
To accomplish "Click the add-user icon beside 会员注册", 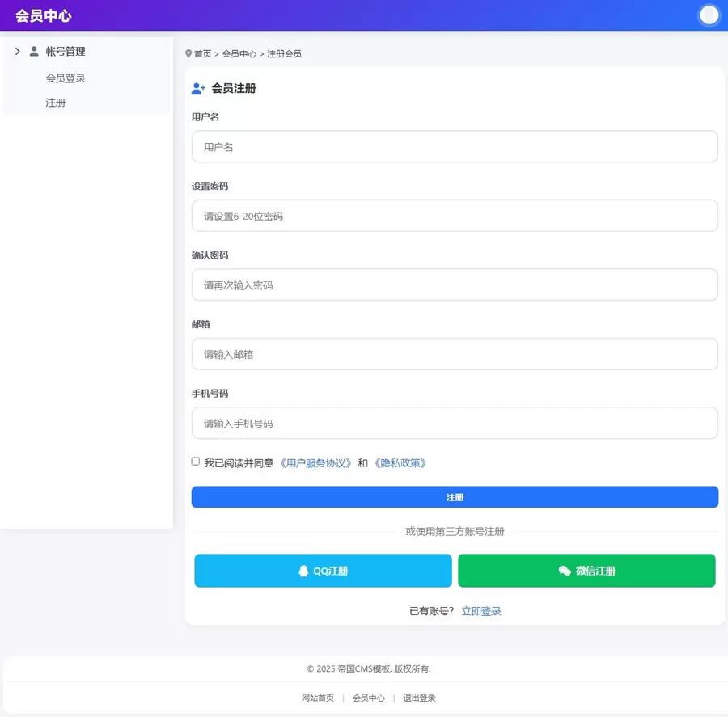I will [x=198, y=88].
